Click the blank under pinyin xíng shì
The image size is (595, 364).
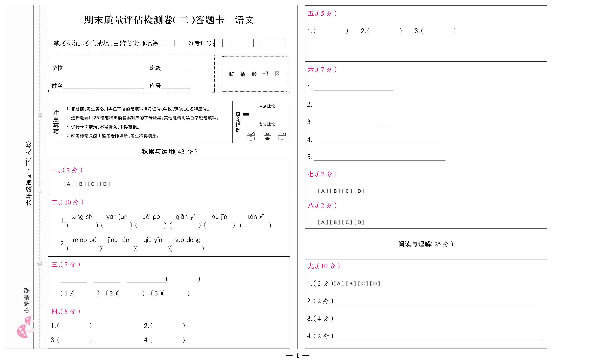83,225
